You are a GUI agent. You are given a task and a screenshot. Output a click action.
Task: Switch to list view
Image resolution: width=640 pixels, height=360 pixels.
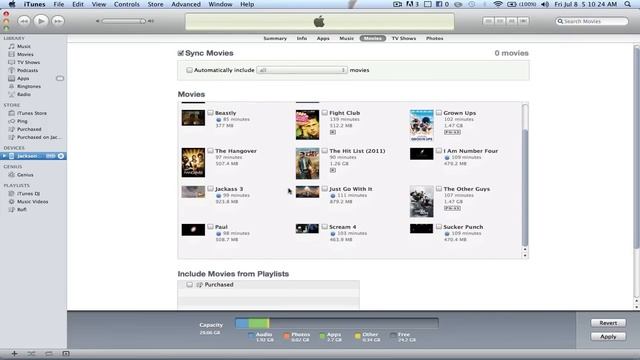coord(488,21)
